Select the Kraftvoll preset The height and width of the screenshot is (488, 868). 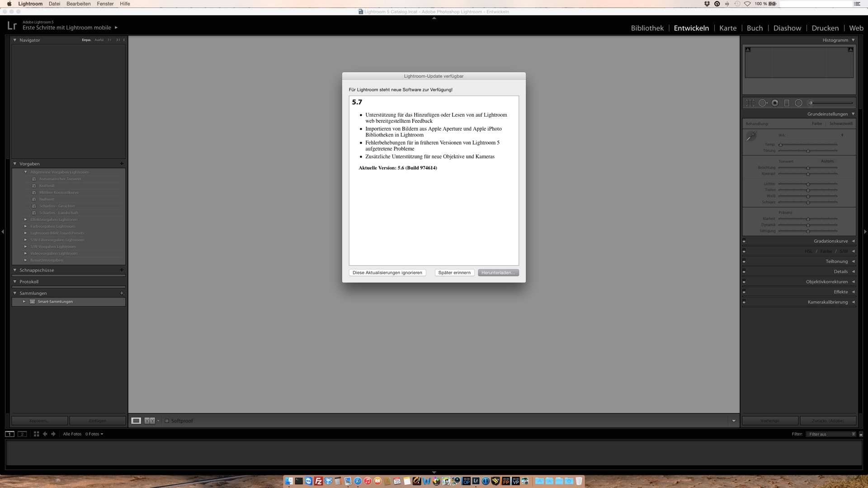pyautogui.click(x=47, y=186)
